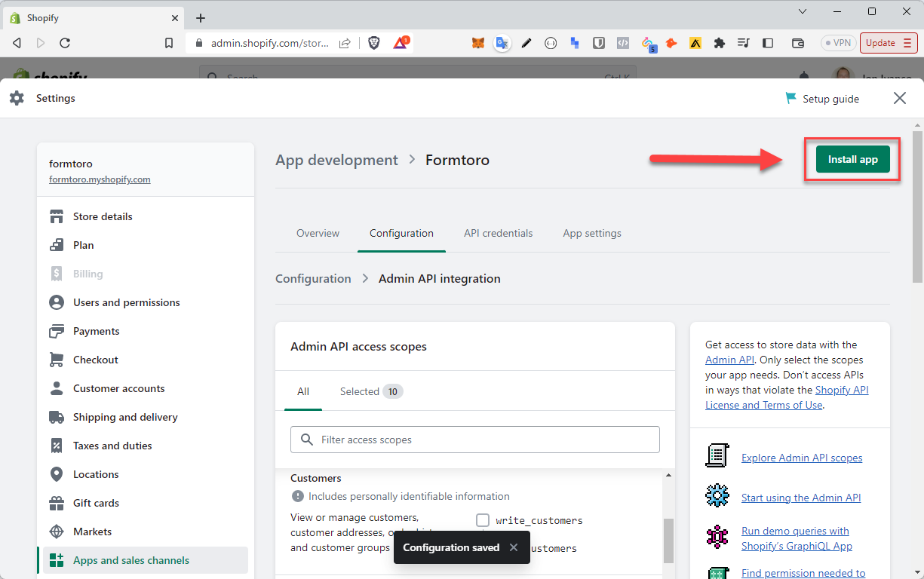Open the MetaMask fox extension

click(478, 43)
